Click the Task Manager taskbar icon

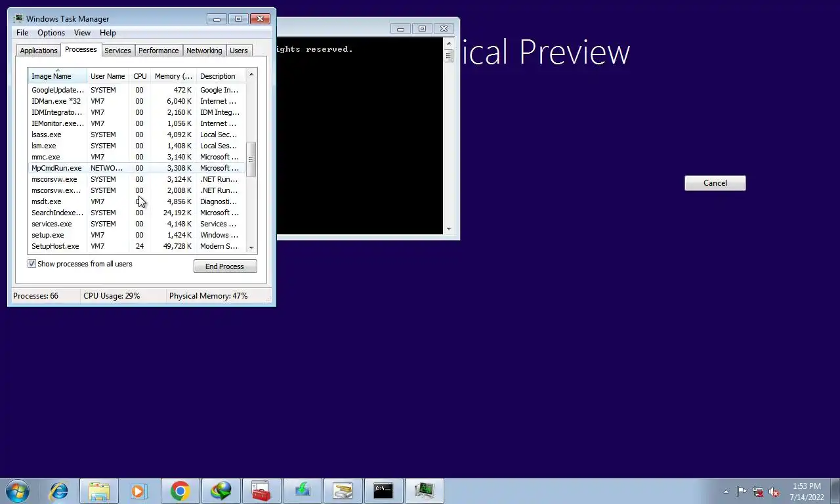coord(424,491)
